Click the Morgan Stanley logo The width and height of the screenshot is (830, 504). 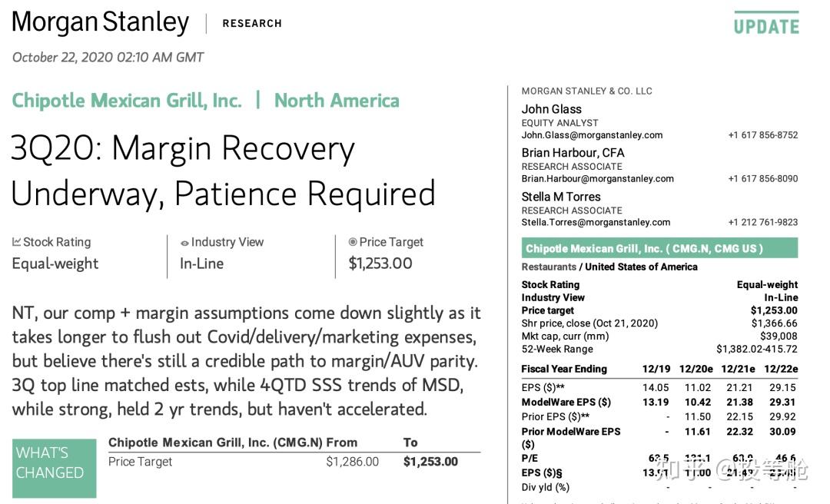(101, 22)
